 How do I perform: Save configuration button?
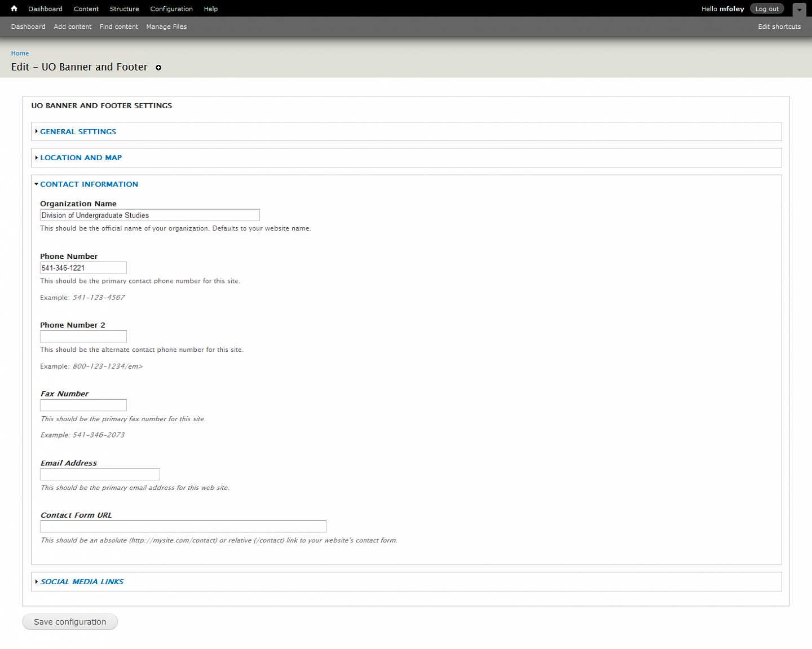(70, 622)
